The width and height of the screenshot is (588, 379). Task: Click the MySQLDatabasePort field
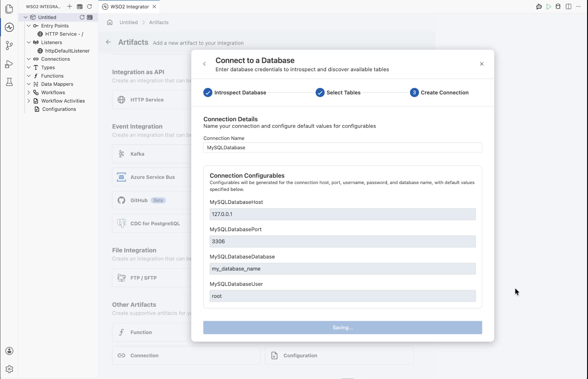coord(343,241)
